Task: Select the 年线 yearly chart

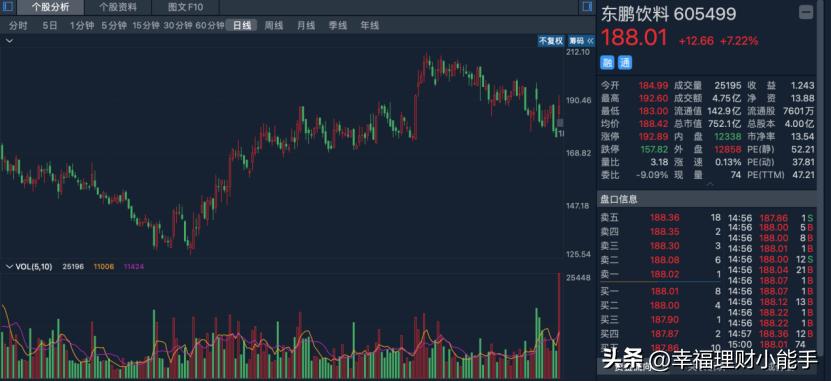Action: click(x=369, y=25)
